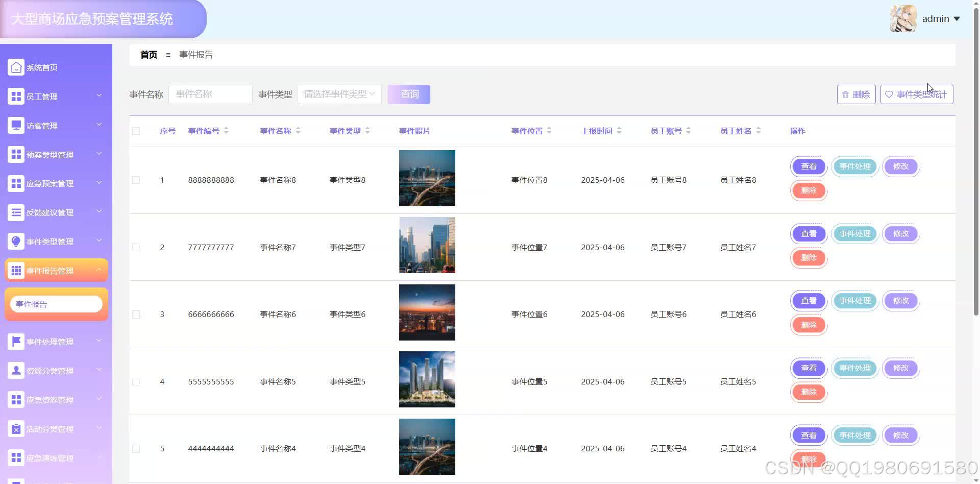Image resolution: width=980 pixels, height=484 pixels.
Task: Click the 首页 breadcrumb item
Action: point(148,55)
